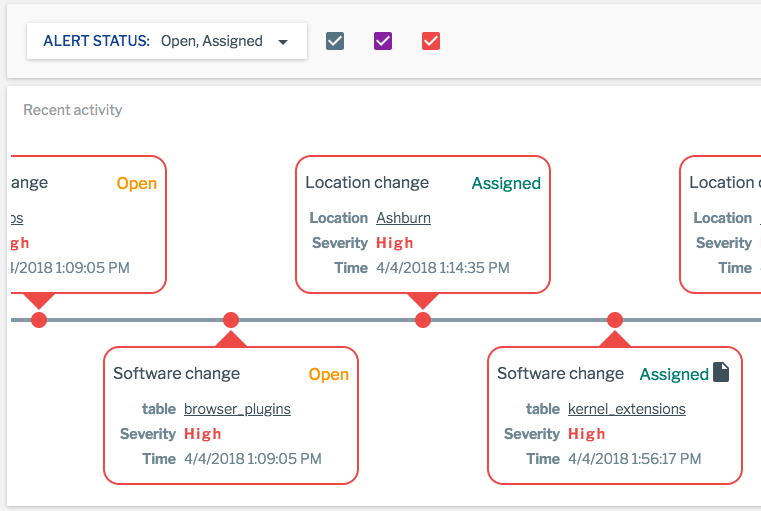761x511 pixels.
Task: Click Assigned status on Ashburn Location change
Action: 506,183
